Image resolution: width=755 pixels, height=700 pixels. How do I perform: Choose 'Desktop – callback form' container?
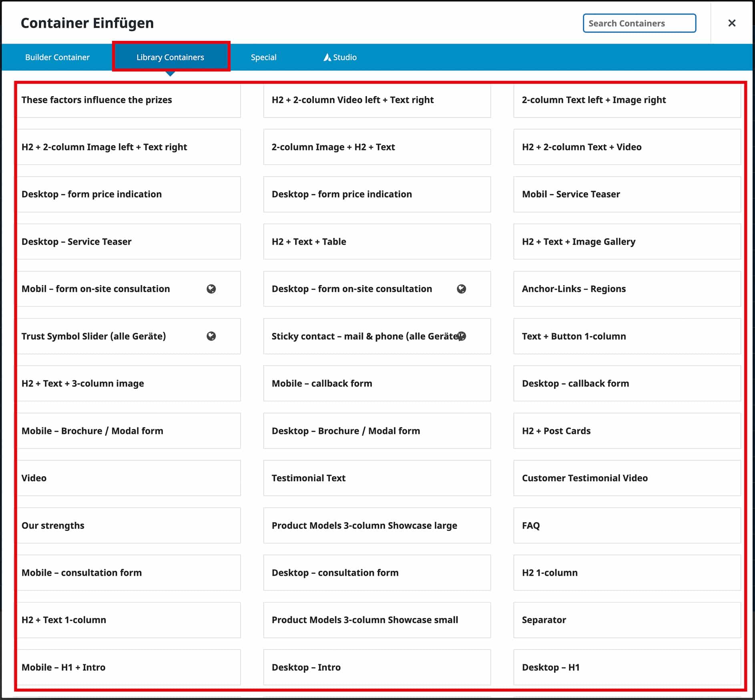click(627, 384)
